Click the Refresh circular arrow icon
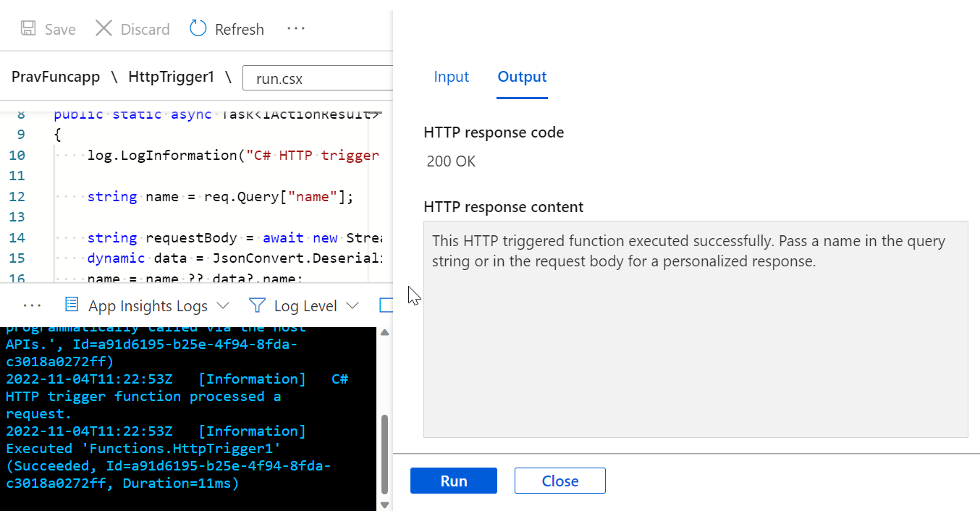The image size is (980, 511). coord(198,29)
